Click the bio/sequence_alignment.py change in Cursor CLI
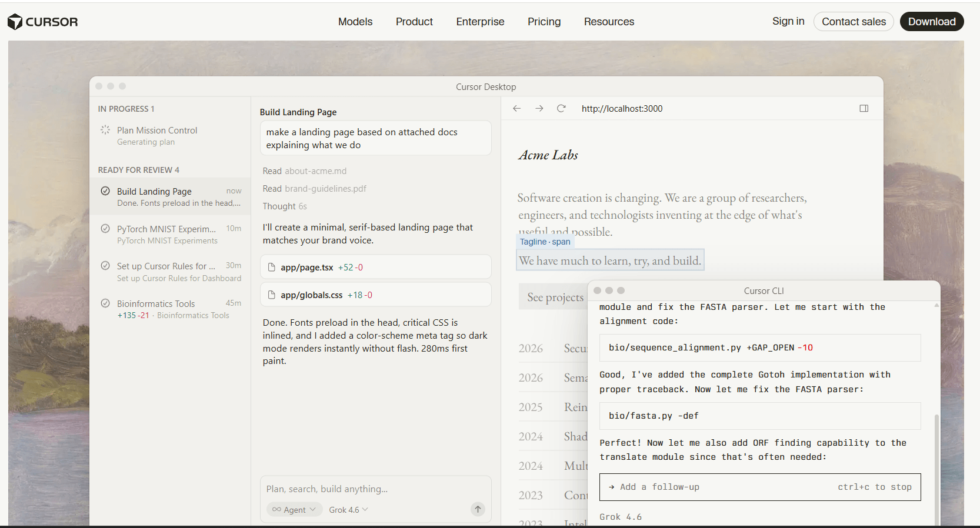Image resolution: width=980 pixels, height=528 pixels. pos(760,347)
